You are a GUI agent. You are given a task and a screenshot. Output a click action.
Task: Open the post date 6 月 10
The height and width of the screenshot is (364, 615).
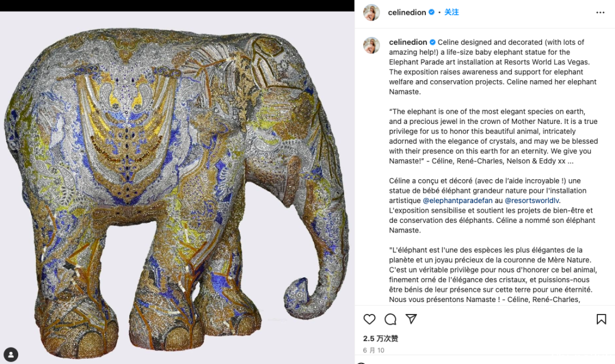pos(374,350)
